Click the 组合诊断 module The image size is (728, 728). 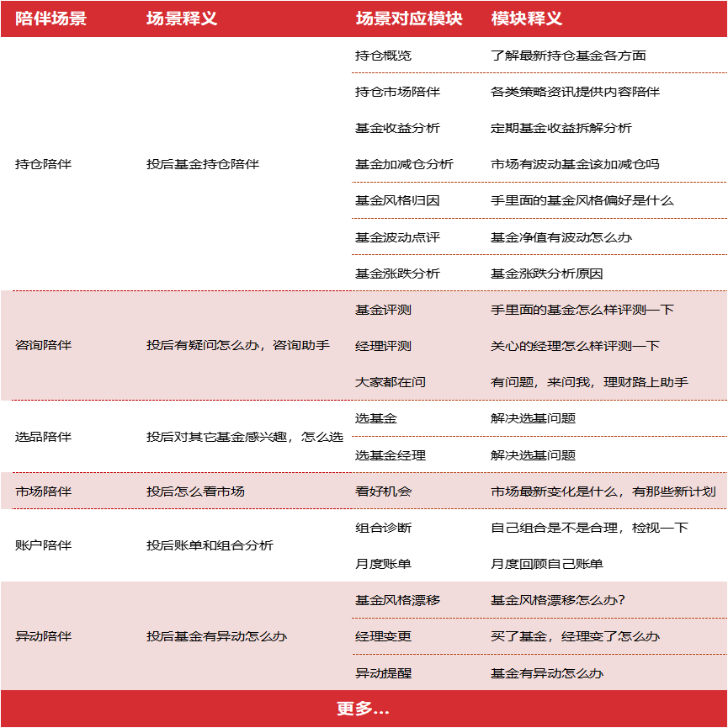(383, 528)
